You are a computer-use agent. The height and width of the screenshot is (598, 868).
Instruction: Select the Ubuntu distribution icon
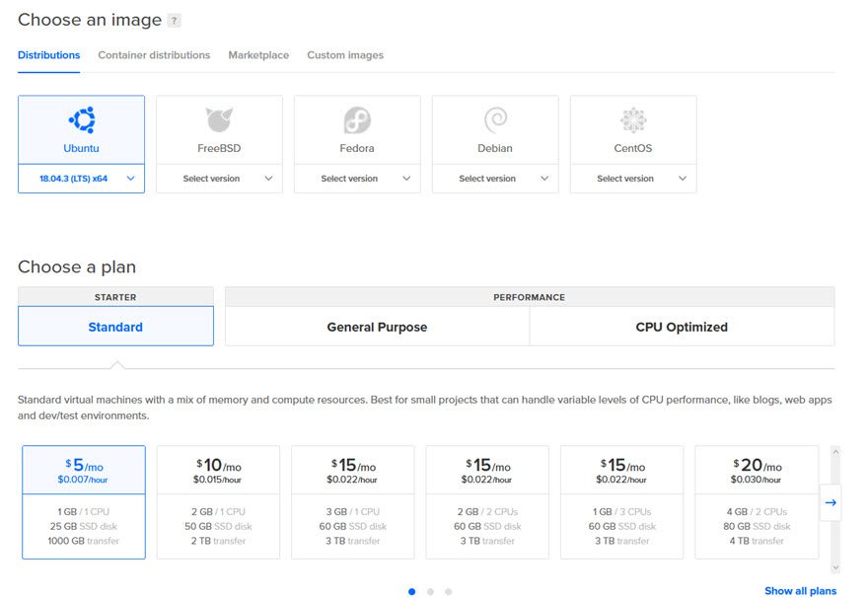[81, 120]
